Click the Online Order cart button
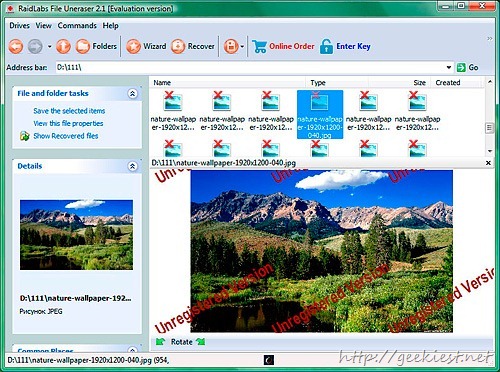 [x=283, y=46]
